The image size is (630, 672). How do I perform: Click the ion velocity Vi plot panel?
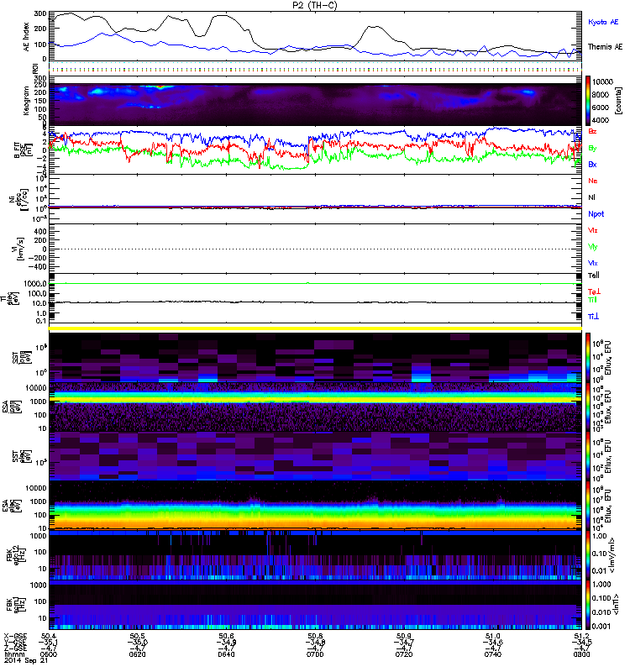pos(315,249)
